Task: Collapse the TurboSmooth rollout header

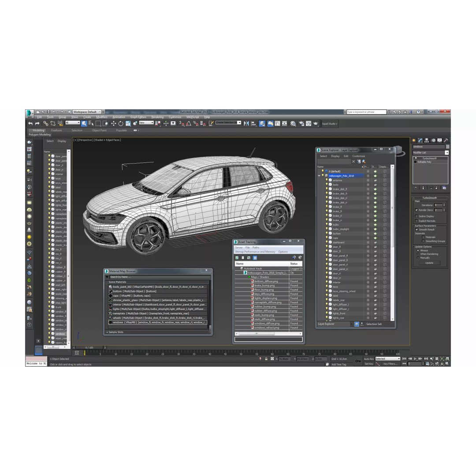Action: tap(429, 198)
